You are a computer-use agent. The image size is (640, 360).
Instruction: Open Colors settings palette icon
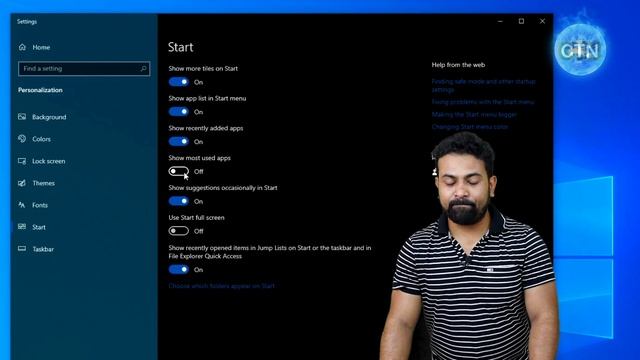tap(22, 139)
